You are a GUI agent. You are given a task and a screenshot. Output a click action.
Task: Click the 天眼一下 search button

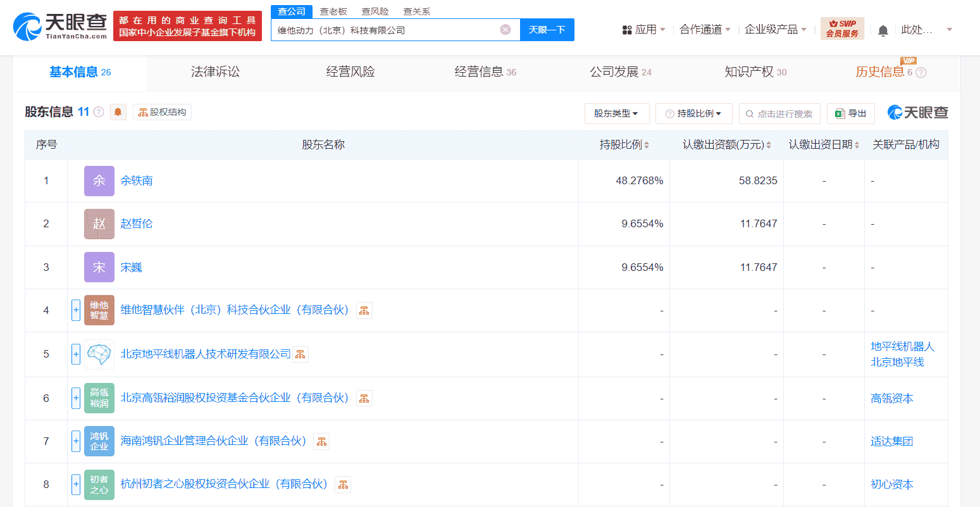(x=547, y=30)
